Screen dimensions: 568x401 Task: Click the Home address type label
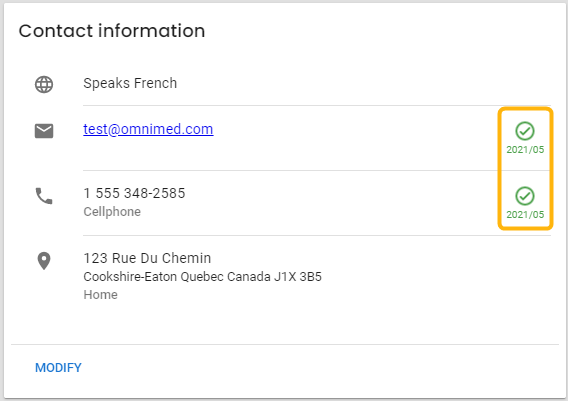click(x=100, y=295)
